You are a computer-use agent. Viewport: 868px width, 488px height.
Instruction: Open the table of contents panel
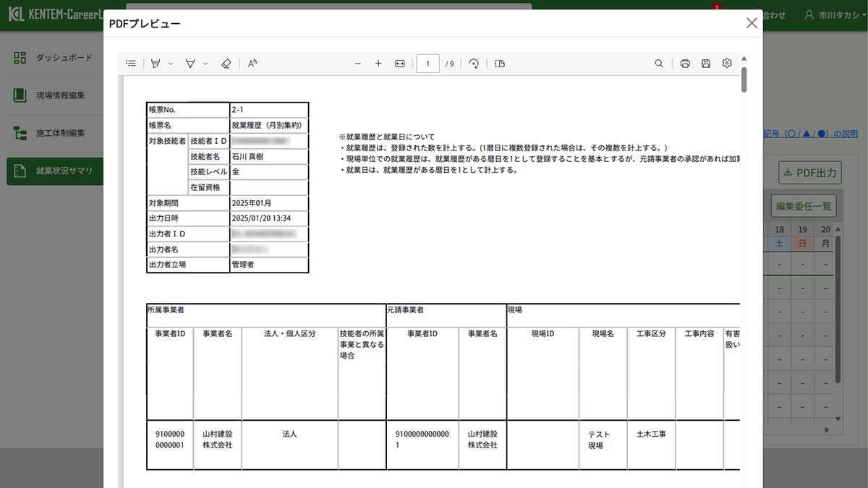pos(131,64)
